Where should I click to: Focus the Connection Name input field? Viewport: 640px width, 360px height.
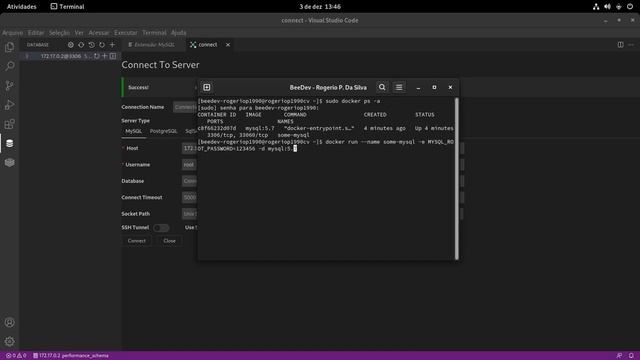pyautogui.click(x=185, y=107)
